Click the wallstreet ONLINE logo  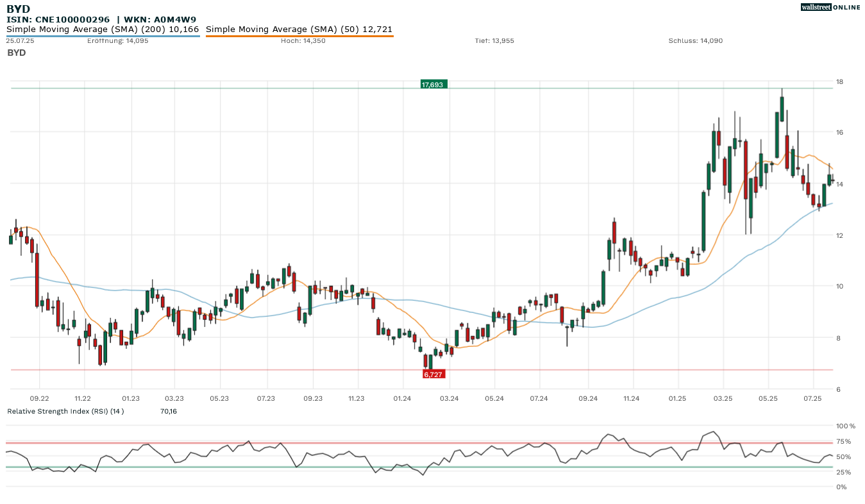tap(830, 7)
